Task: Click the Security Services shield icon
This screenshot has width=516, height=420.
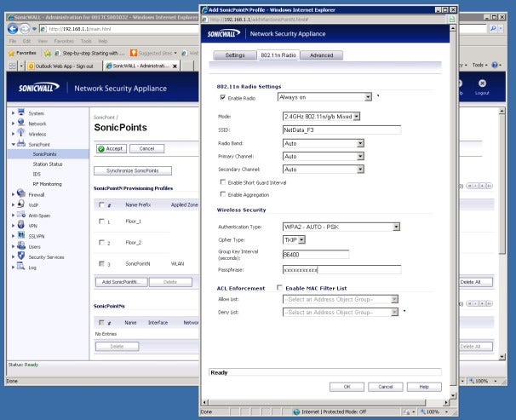Action: [x=21, y=256]
